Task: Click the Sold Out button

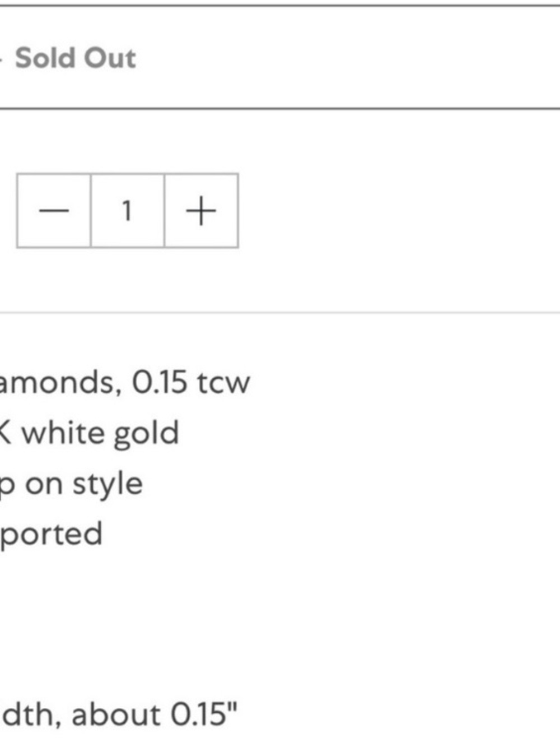Action: click(x=76, y=58)
